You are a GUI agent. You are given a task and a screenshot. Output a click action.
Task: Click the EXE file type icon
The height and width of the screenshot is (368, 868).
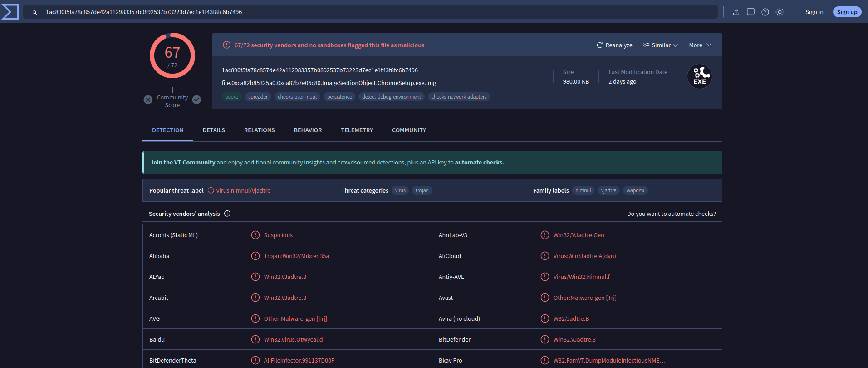[700, 76]
